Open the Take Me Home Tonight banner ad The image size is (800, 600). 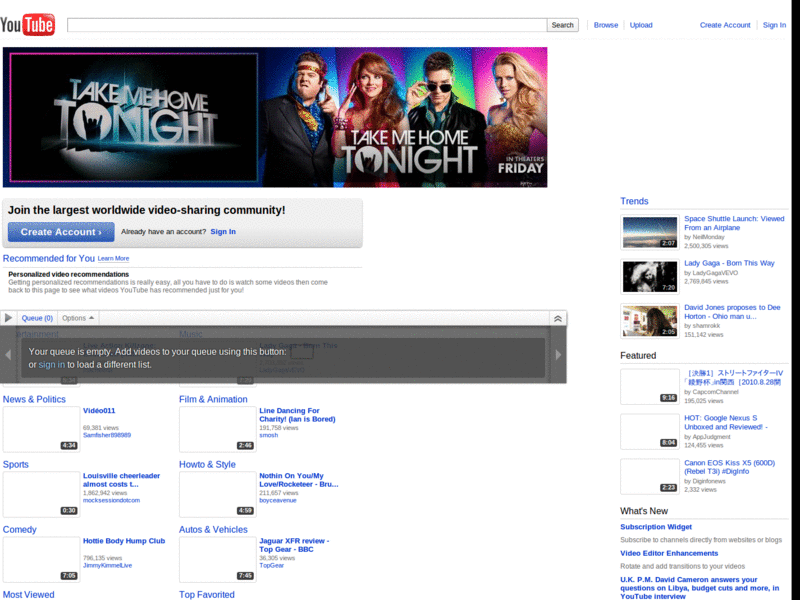pos(275,117)
